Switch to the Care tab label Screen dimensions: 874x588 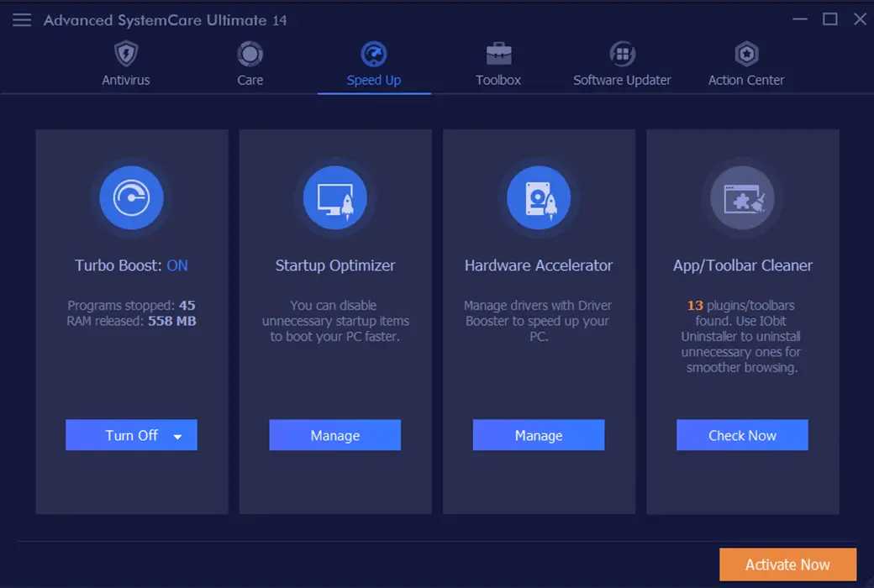(250, 81)
